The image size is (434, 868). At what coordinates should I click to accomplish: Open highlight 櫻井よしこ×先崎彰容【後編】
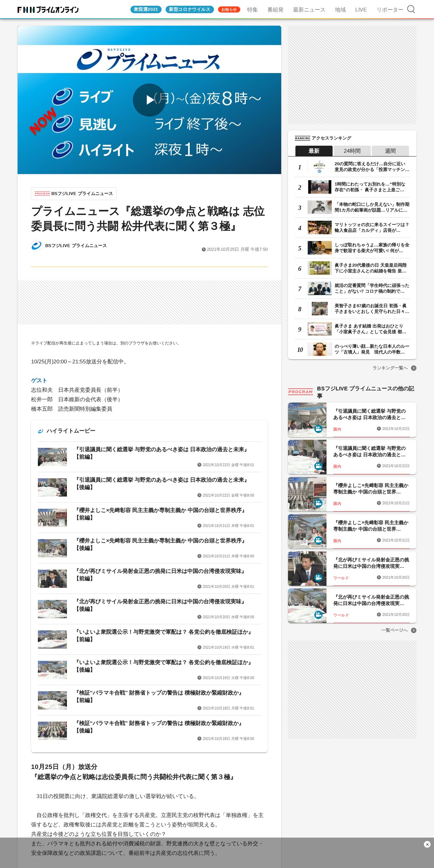click(x=149, y=548)
